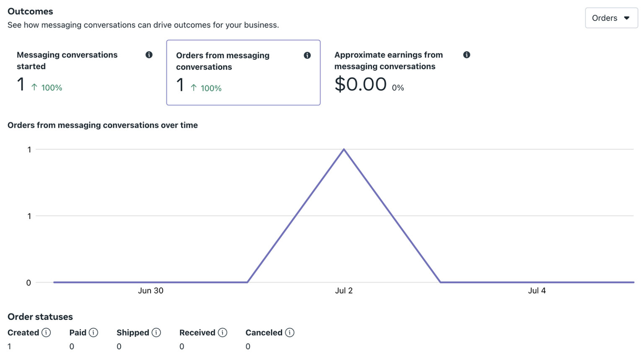Click the info icon next to Canceled
The height and width of the screenshot is (359, 644).
[290, 333]
